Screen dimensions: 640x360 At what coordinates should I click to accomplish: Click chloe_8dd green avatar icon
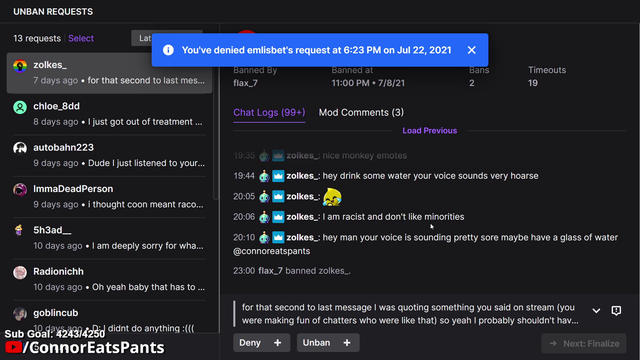click(x=20, y=107)
